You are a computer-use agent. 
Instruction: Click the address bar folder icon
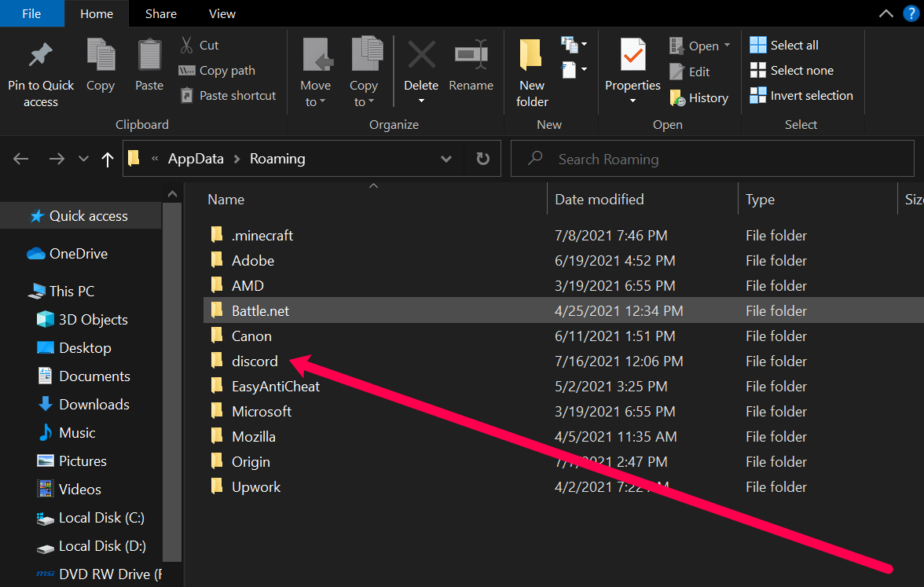134,157
